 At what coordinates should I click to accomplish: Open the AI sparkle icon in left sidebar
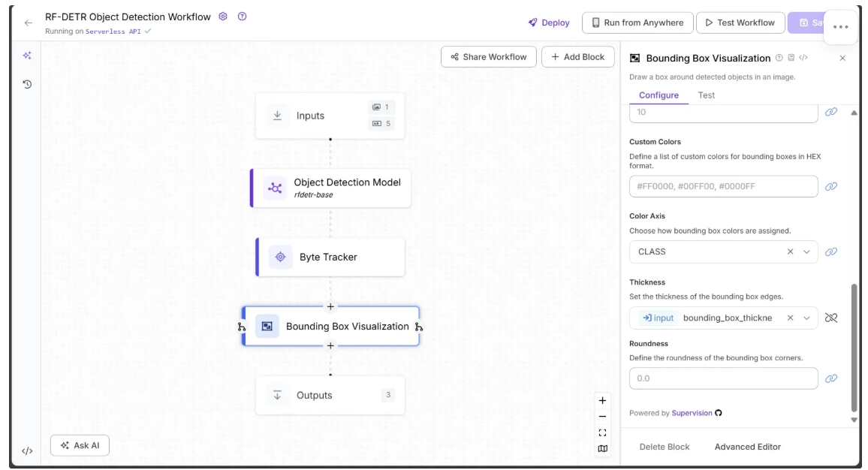27,56
